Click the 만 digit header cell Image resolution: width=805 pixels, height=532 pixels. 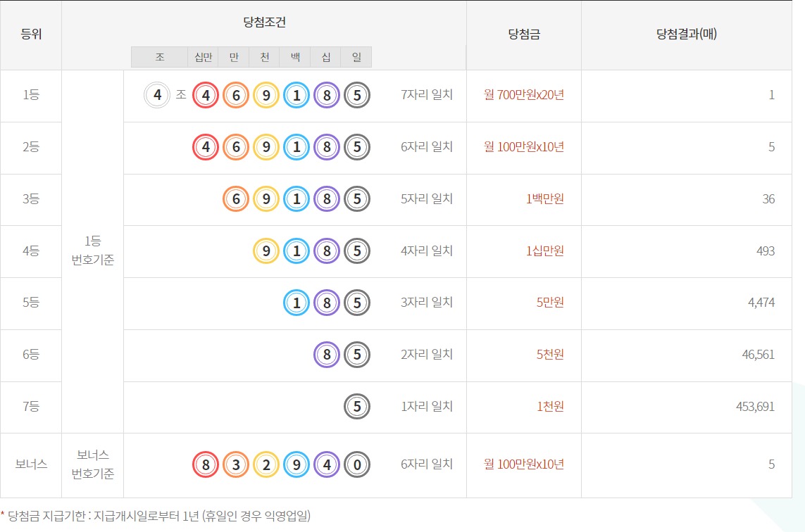pos(234,57)
